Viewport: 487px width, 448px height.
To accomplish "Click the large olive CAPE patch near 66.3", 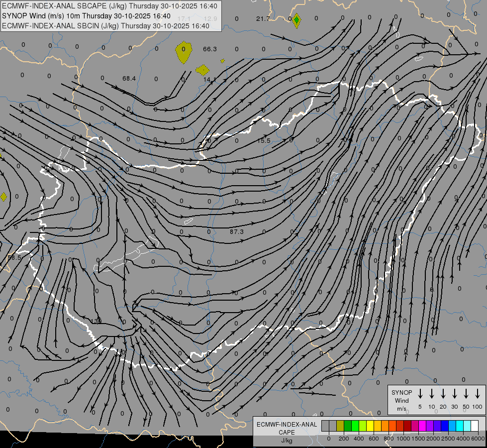I will coord(184,52).
